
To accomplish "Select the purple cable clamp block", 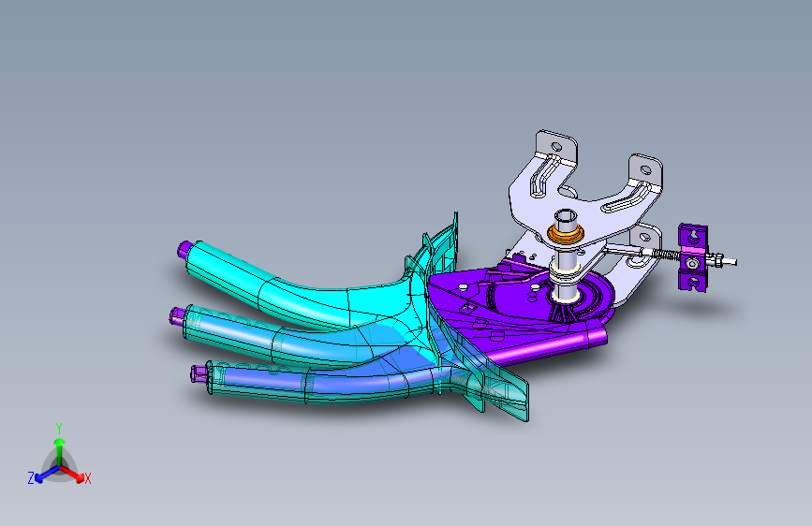I will [693, 257].
